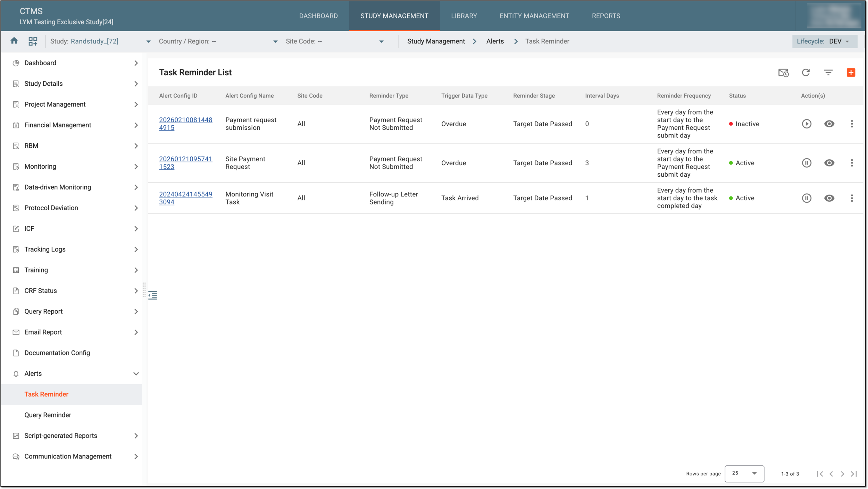868x489 pixels.
Task: Click the ICF edit icon in sidebar
Action: tap(16, 229)
